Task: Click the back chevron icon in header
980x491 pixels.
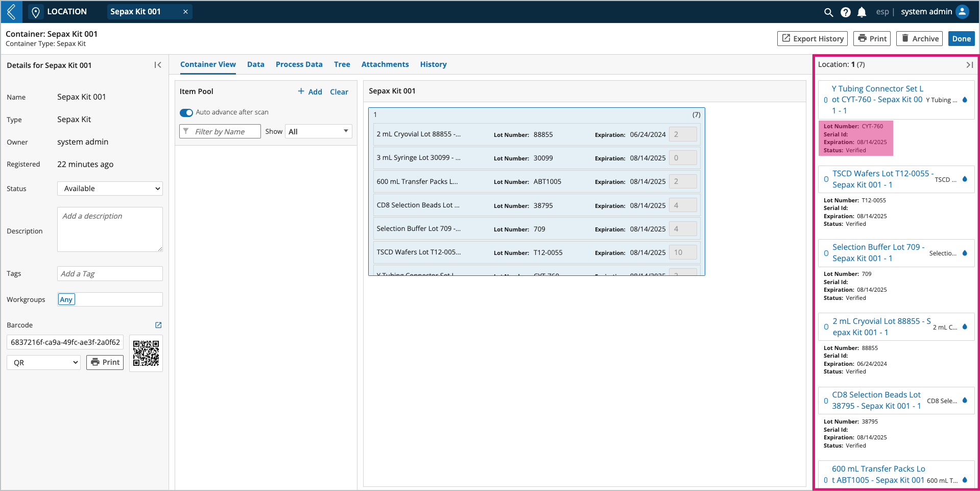Action: [x=11, y=11]
